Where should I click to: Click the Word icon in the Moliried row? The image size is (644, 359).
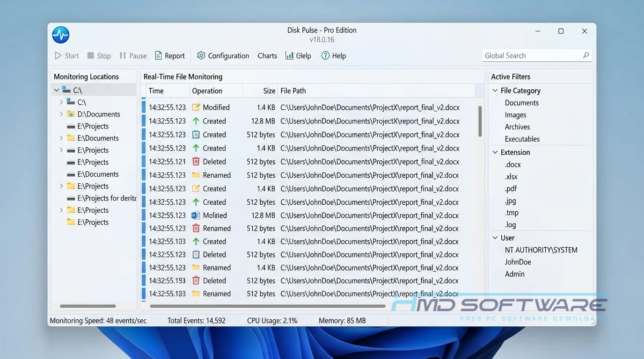(x=196, y=215)
